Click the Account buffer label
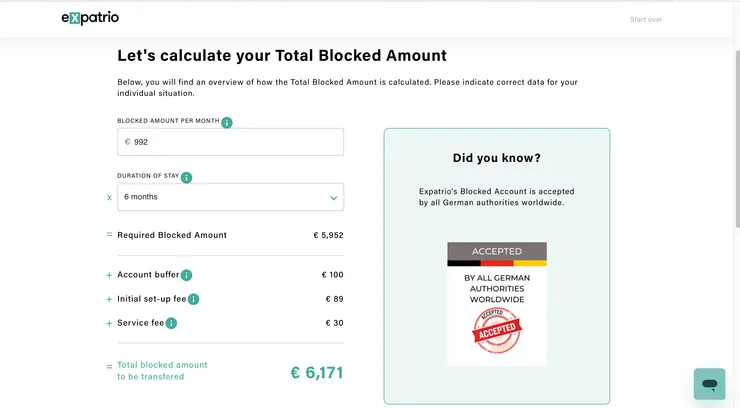Viewport: 740px width, 408px height. coord(148,275)
